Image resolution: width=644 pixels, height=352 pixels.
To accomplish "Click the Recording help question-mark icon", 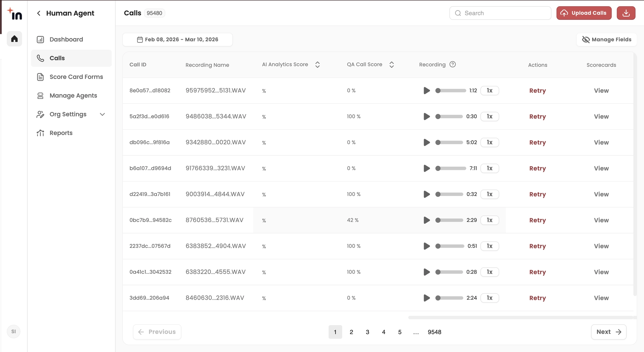I will click(x=452, y=64).
